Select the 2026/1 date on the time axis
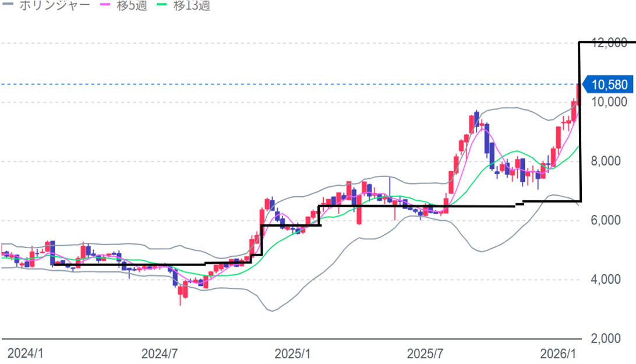 (x=557, y=354)
